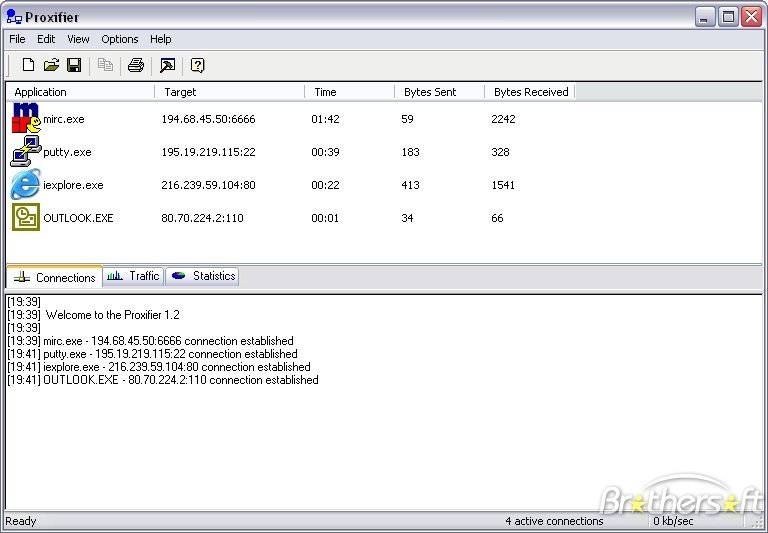Select the mirc.exe application icon
Viewport: 768px width, 533px height.
(x=25, y=118)
